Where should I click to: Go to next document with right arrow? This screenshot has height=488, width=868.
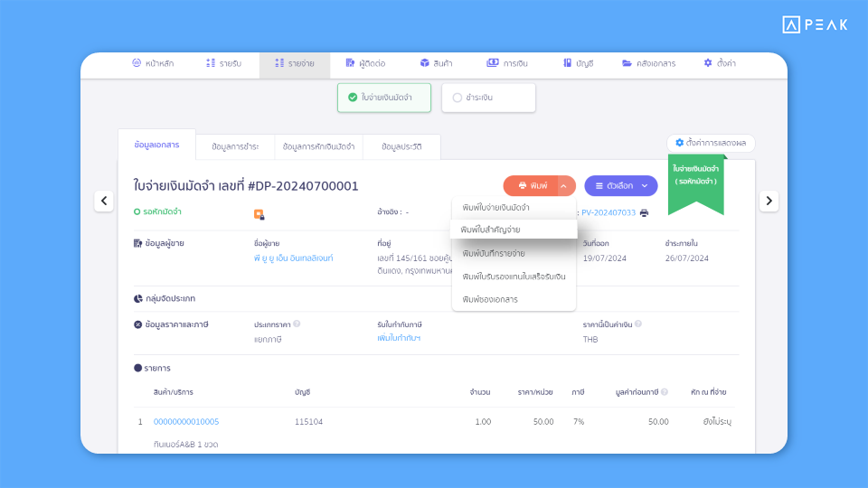769,201
